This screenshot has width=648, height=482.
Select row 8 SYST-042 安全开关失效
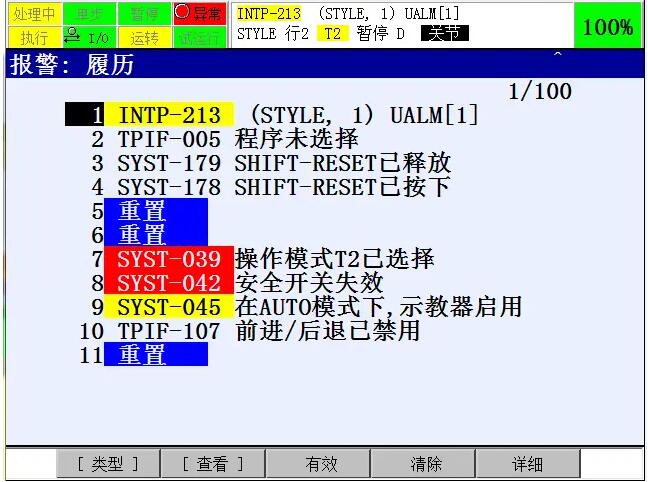(238, 283)
